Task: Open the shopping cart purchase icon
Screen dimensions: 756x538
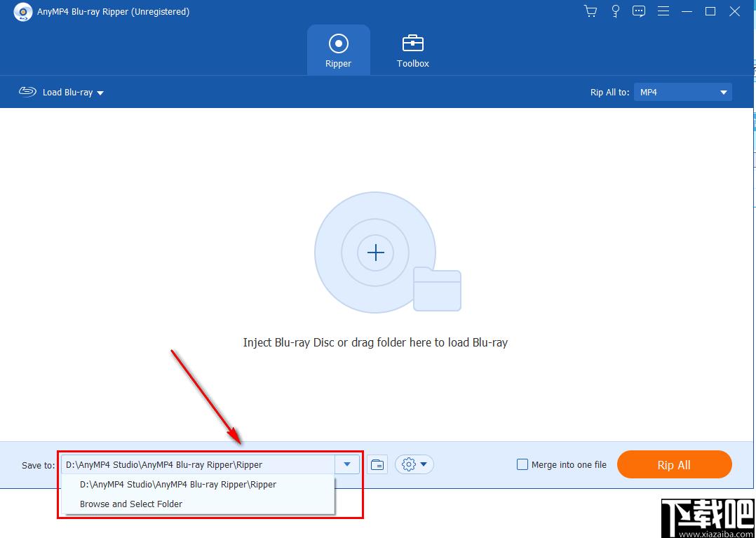Action: pos(590,11)
